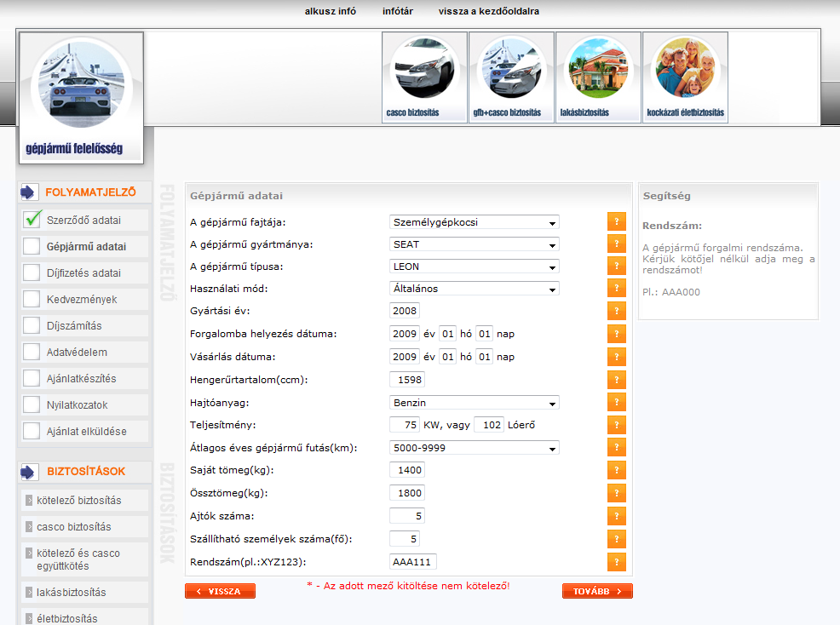Click the Ajánlatkészítés step checkbox
Screen dimensions: 840x625
(32, 378)
